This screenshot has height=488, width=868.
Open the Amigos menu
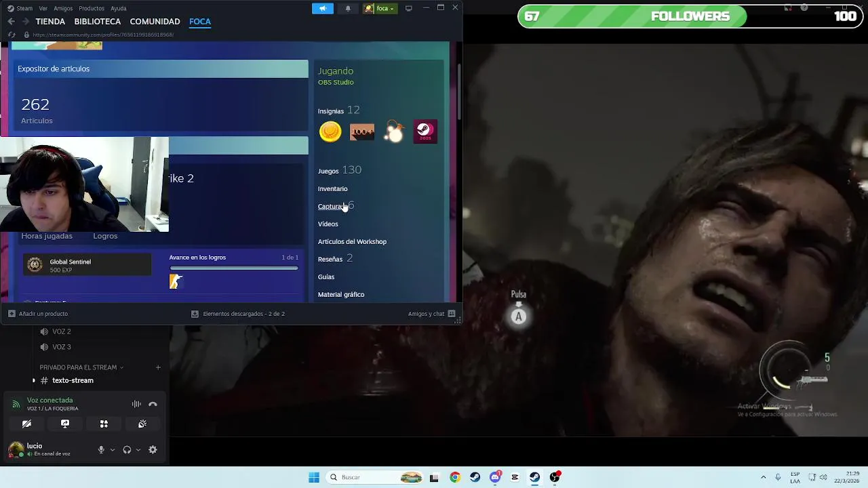click(x=63, y=8)
